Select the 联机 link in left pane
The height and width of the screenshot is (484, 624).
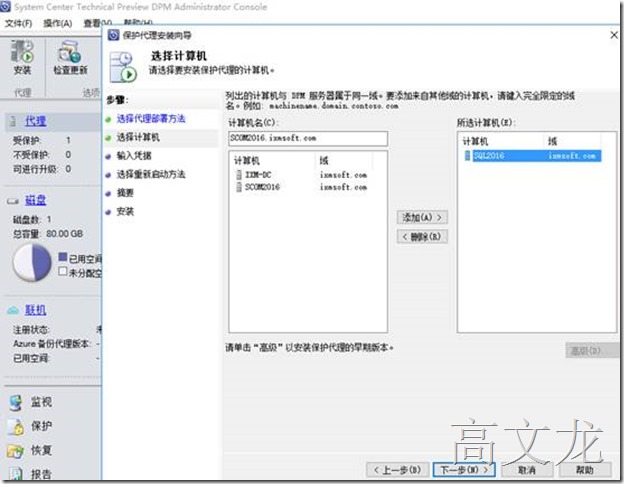(35, 310)
